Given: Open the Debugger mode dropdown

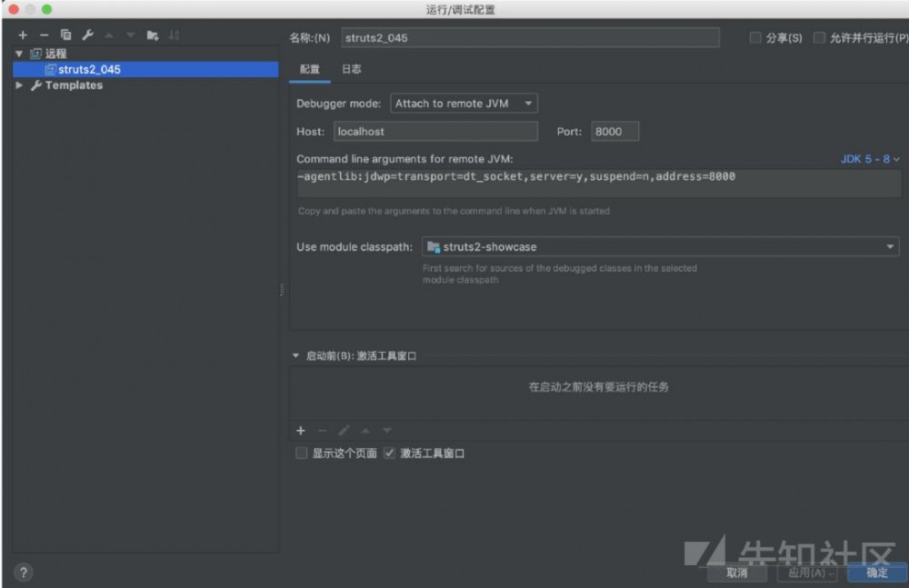Looking at the screenshot, I should click(x=463, y=103).
